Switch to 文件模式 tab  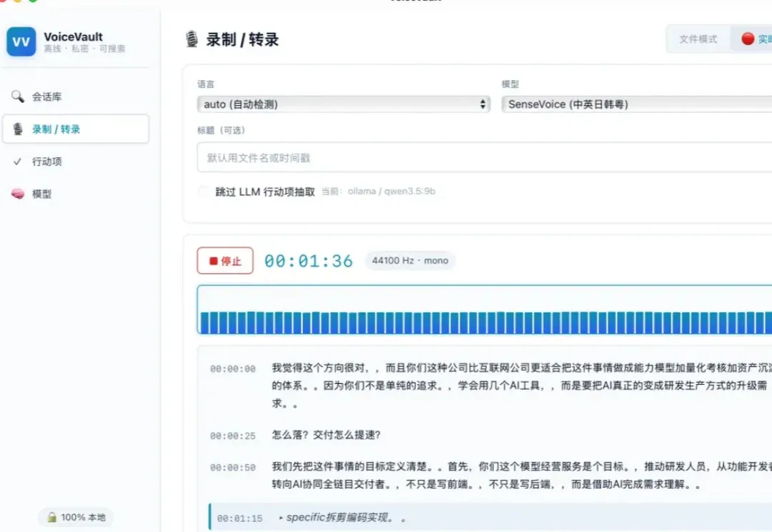pos(698,39)
